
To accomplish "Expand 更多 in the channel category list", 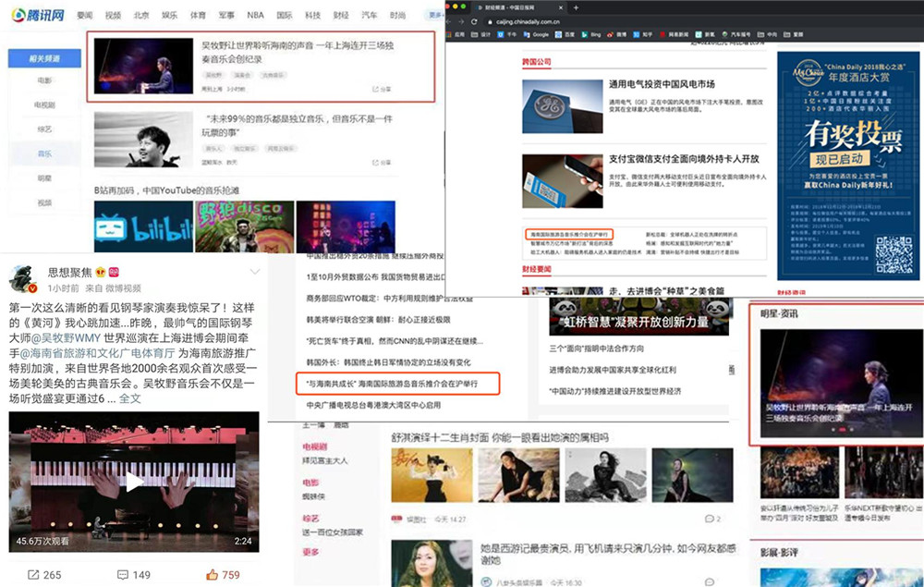I will pyautogui.click(x=311, y=549).
